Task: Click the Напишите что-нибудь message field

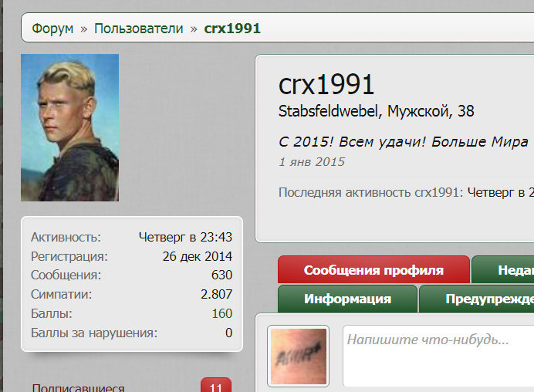Action: click(438, 356)
